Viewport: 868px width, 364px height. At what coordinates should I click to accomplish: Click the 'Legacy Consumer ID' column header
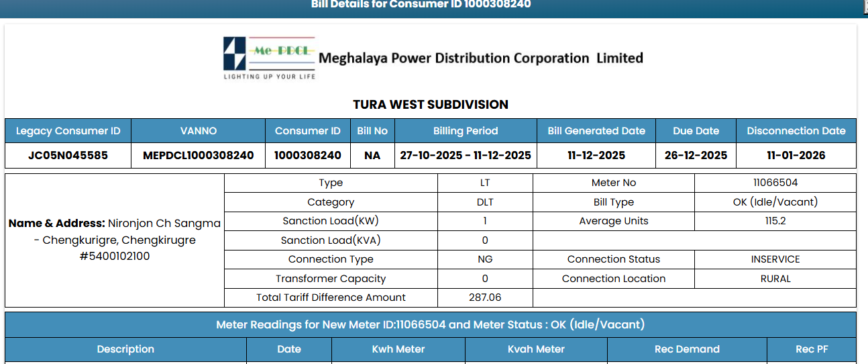pyautogui.click(x=68, y=131)
